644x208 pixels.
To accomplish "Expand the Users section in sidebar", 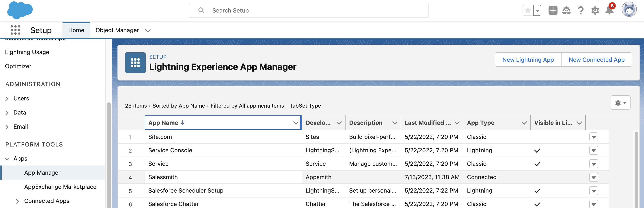I will [7, 99].
